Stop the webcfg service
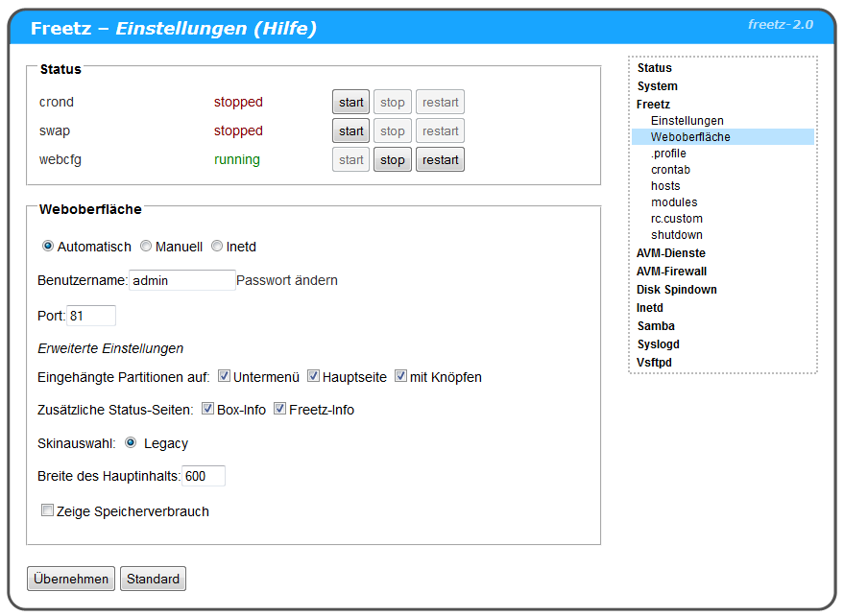The height and width of the screenshot is (616, 844). point(392,159)
